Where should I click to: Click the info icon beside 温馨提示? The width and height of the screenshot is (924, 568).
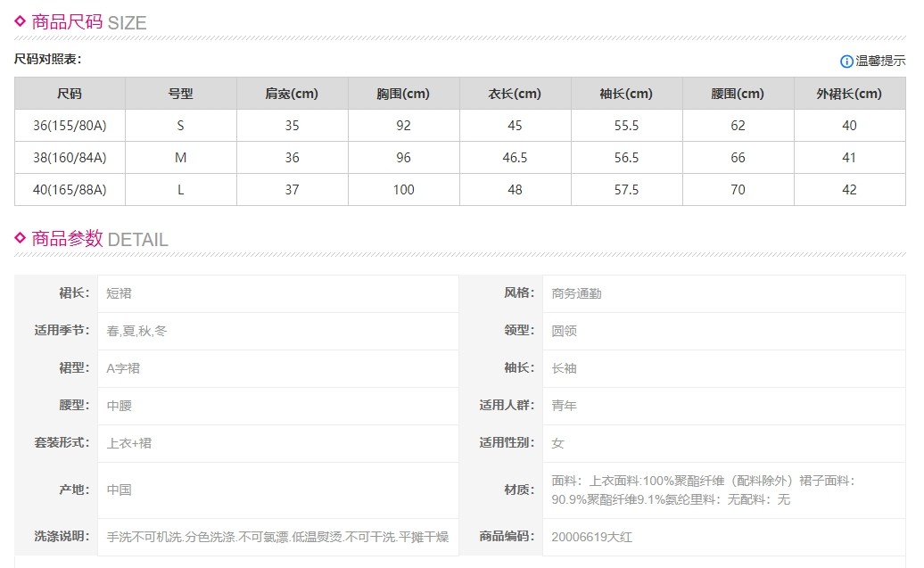point(846,62)
